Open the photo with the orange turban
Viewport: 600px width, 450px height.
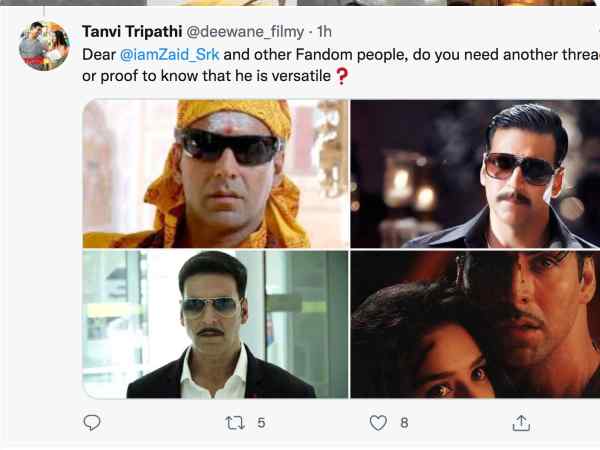coord(216,173)
